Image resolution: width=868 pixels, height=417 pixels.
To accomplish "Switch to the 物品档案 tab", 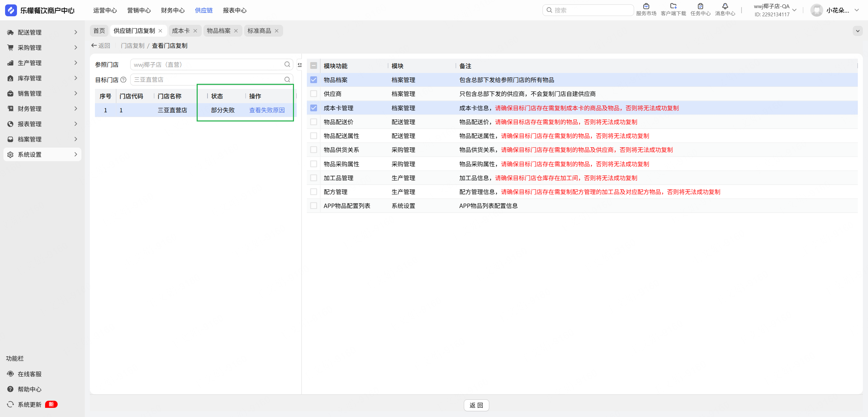I will coord(218,31).
